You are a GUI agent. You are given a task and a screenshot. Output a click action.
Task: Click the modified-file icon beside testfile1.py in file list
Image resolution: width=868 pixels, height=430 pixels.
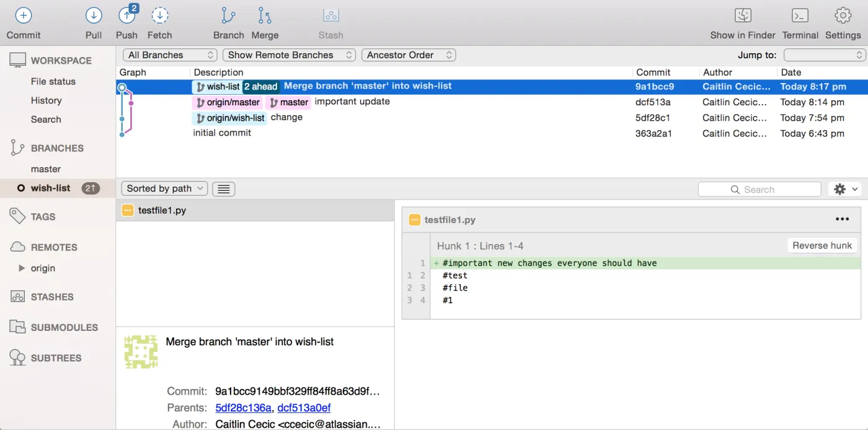(128, 211)
